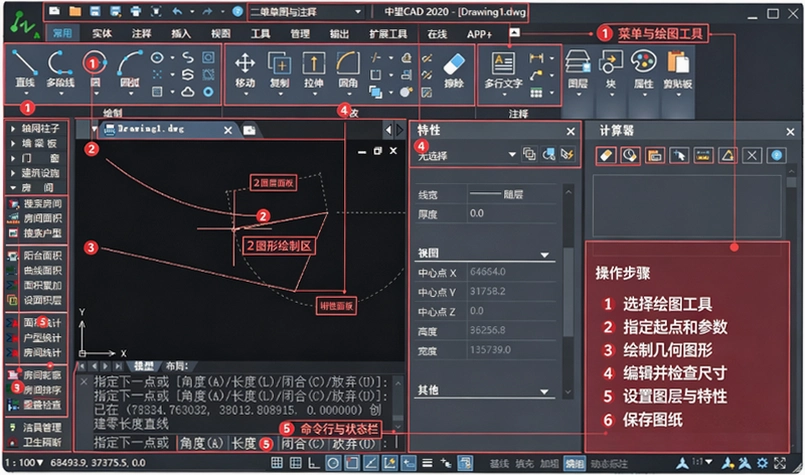Click the 线宽 随层 property value
The width and height of the screenshot is (805, 475).
pos(512,194)
